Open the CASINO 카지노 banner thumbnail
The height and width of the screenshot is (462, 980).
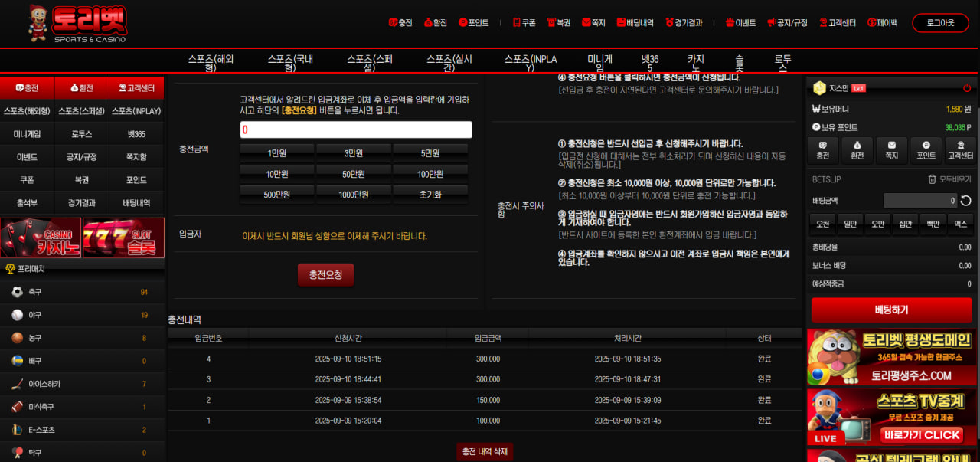[x=41, y=238]
